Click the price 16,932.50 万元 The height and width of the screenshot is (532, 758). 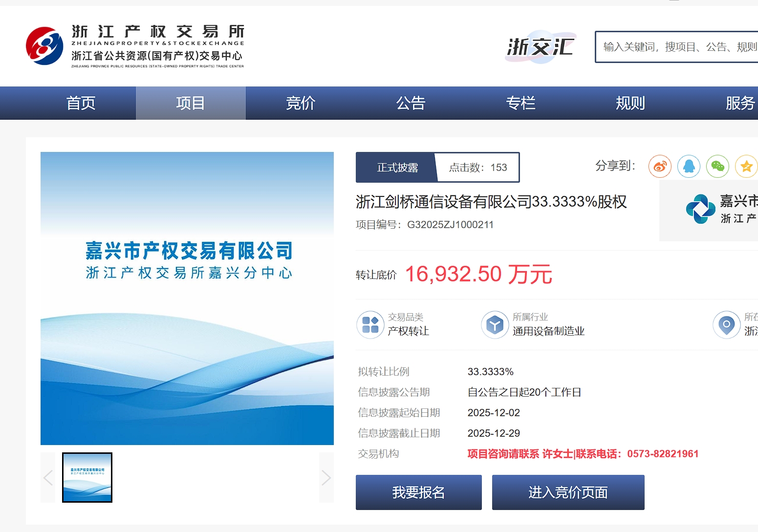[478, 274]
